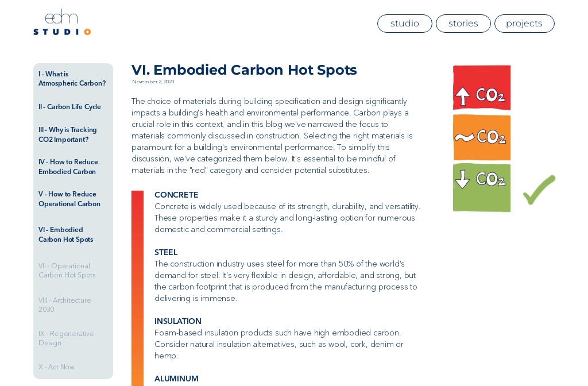The image size is (588, 386).
Task: Open the stories navigation button
Action: tap(463, 24)
